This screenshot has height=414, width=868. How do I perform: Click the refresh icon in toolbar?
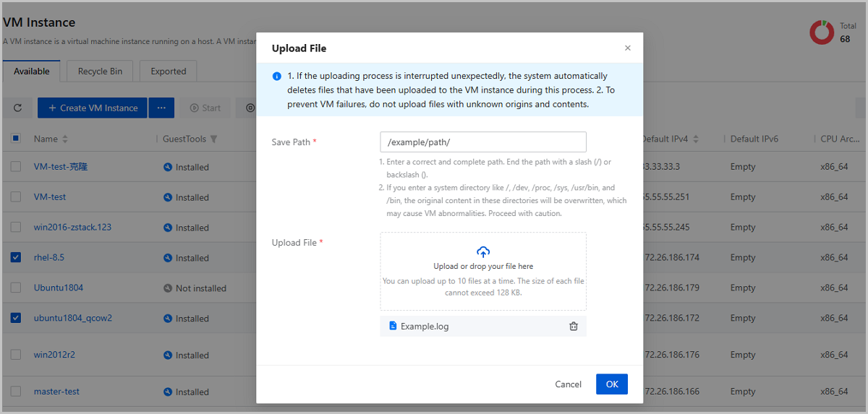click(x=18, y=108)
